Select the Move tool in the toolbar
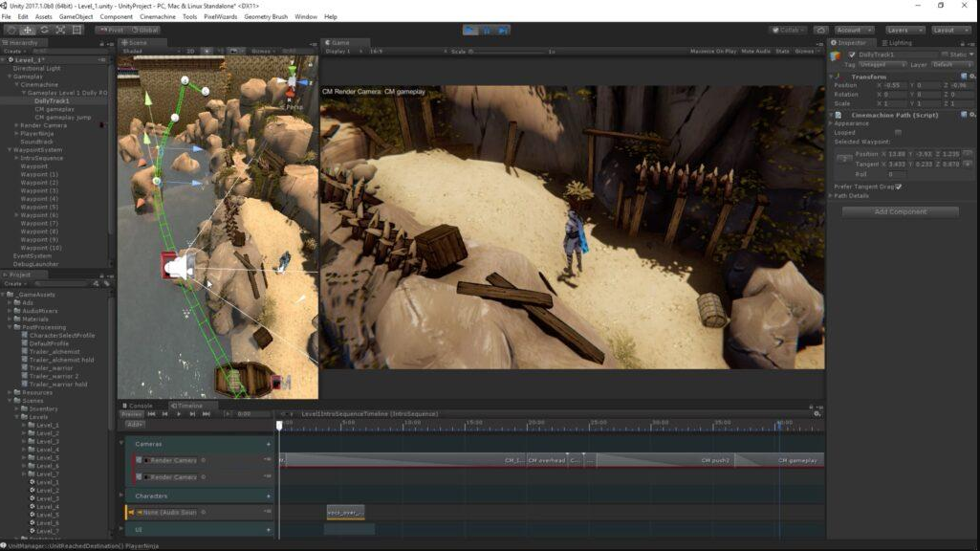Screen dimensions: 980x551 [x=28, y=30]
